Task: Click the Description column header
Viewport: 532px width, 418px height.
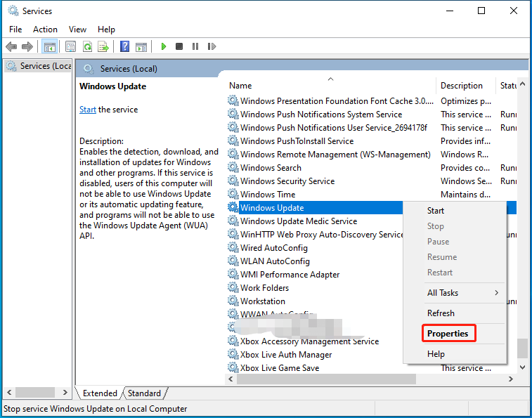Action: (x=465, y=86)
